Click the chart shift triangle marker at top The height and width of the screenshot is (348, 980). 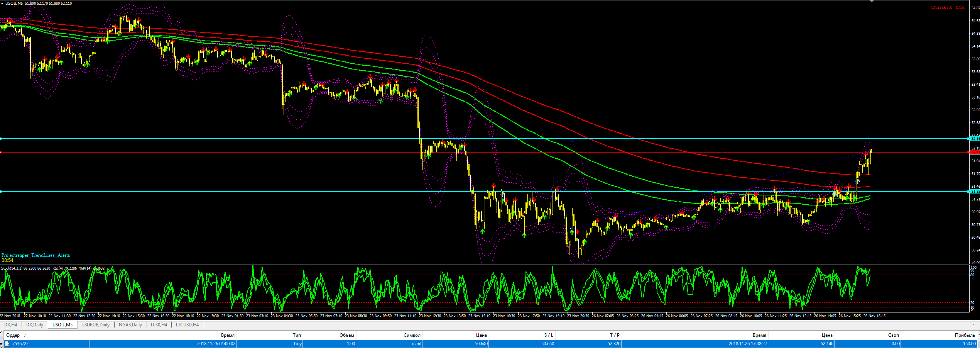point(871,2)
